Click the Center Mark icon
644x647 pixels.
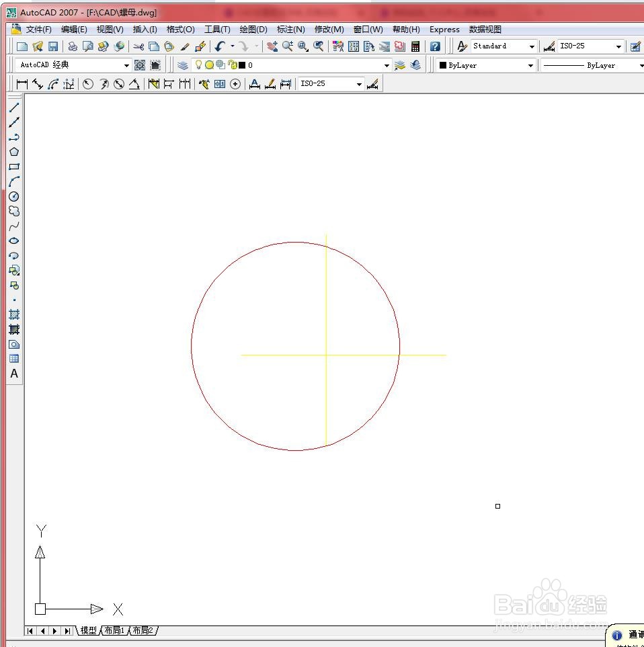tap(235, 84)
